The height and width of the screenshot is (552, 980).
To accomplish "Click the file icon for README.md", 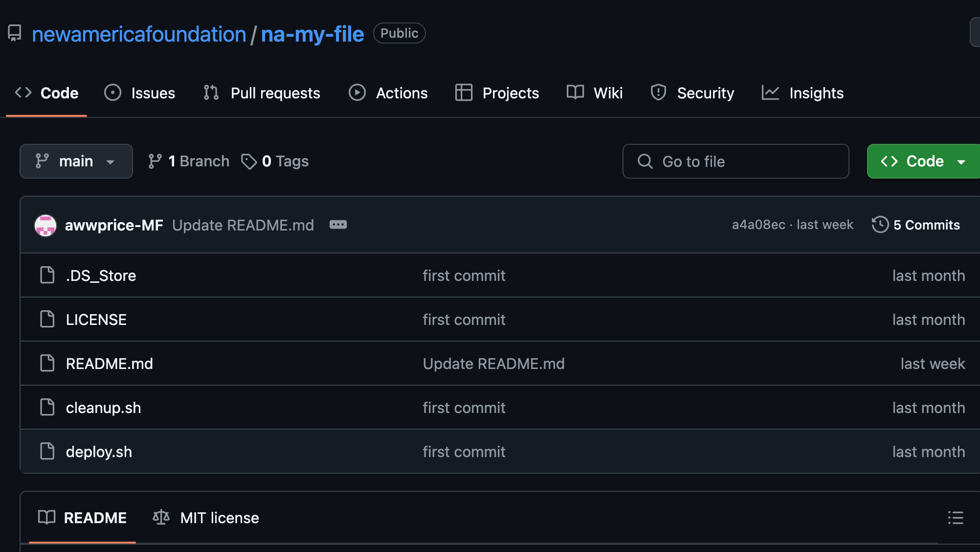I will point(47,363).
